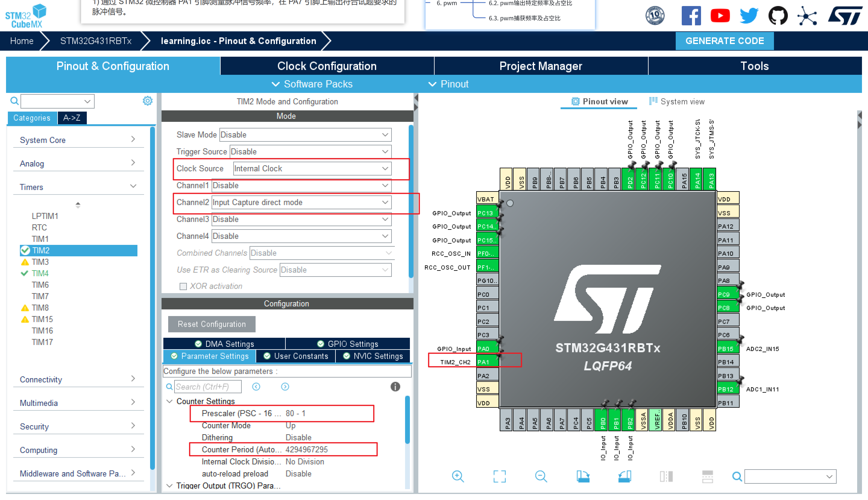Open the Trigger Source dropdown
The image size is (868, 500).
pyautogui.click(x=310, y=151)
